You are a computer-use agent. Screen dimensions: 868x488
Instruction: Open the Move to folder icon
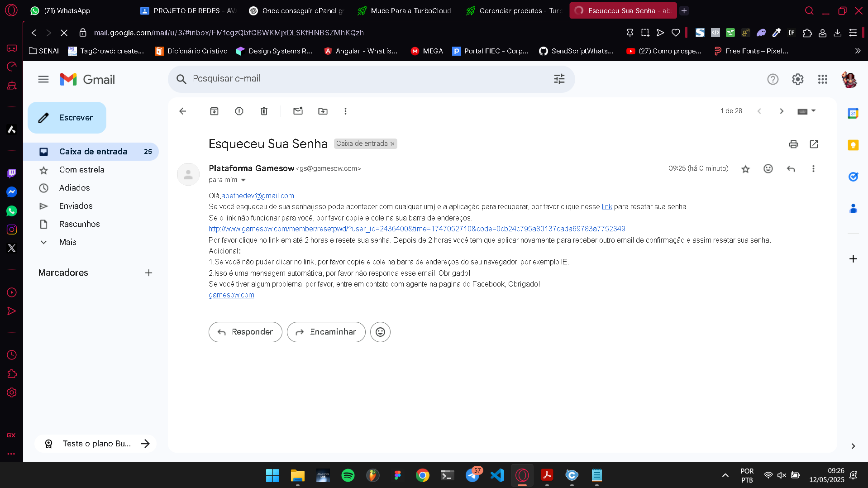323,111
